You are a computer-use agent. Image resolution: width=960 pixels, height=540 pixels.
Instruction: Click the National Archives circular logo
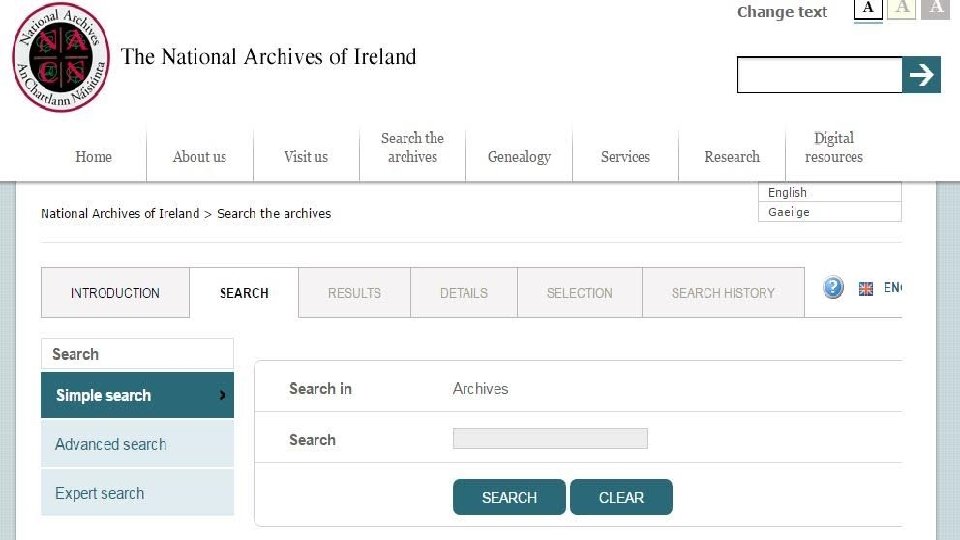click(x=59, y=57)
